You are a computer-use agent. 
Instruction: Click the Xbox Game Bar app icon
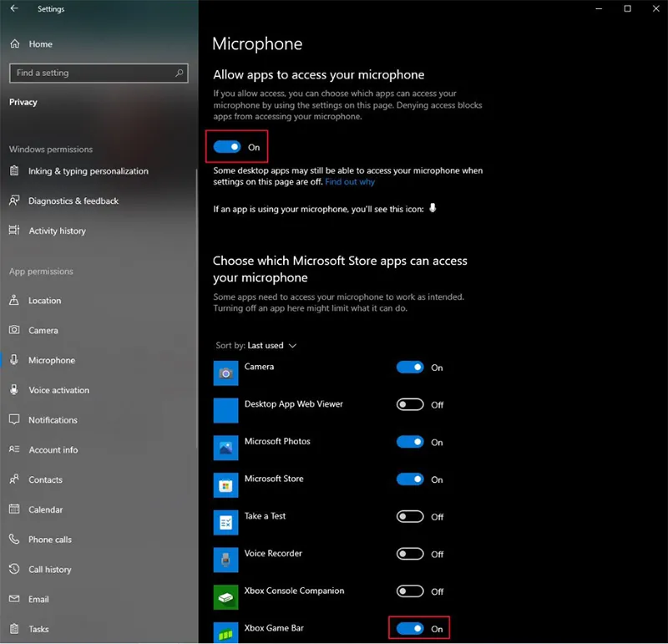coord(225,632)
